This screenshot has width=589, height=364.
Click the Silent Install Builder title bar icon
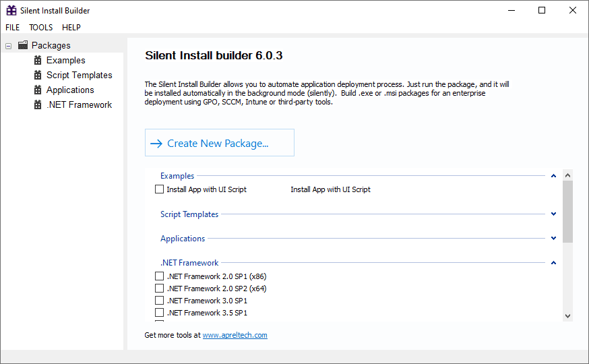click(11, 10)
